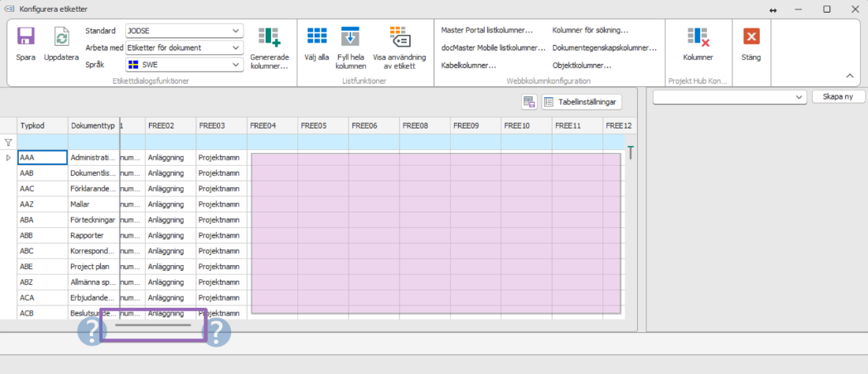Select the ACA typkod cell
This screenshot has height=374, width=868.
(42, 297)
